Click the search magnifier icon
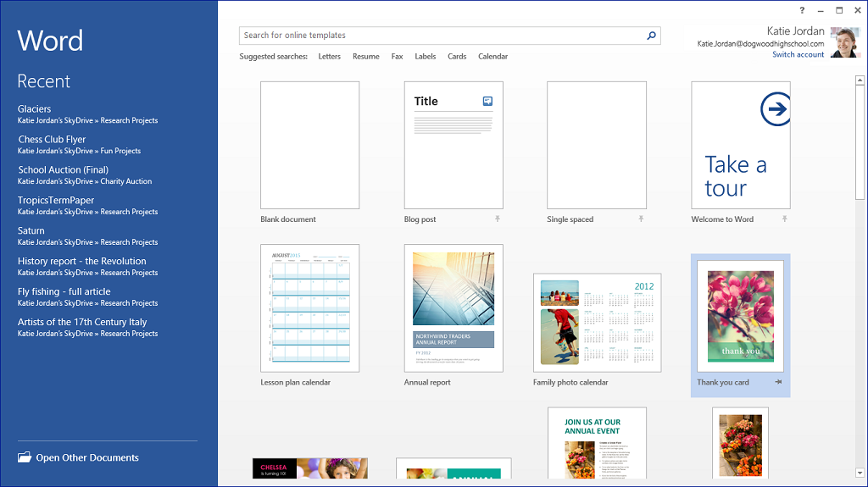The width and height of the screenshot is (868, 487). [x=652, y=36]
